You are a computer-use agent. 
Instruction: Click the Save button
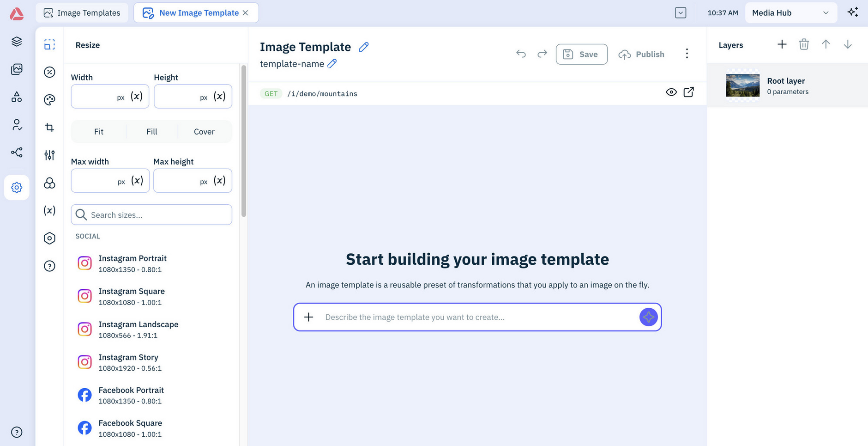click(581, 54)
